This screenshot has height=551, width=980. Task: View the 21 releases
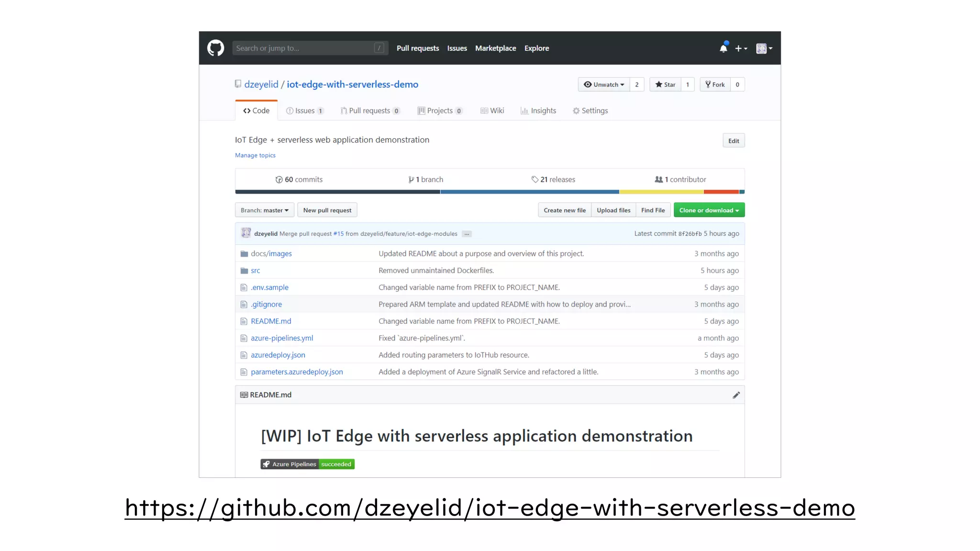(x=553, y=179)
